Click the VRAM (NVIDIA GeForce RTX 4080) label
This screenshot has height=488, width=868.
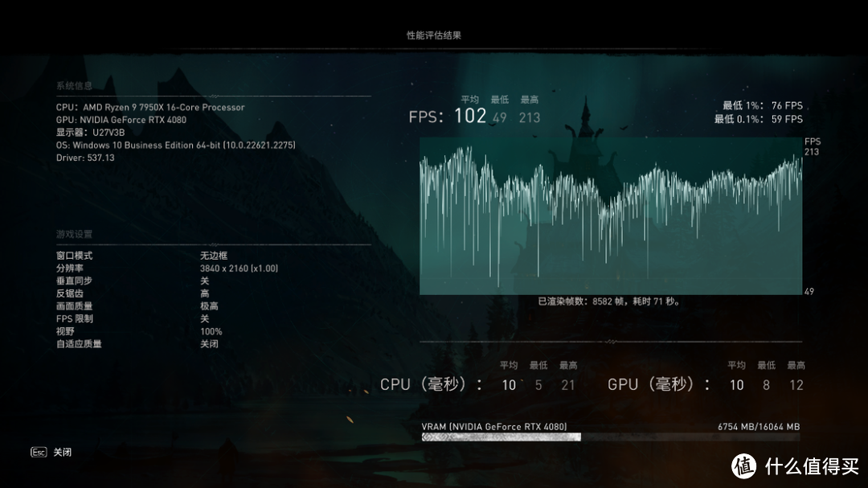(x=493, y=427)
